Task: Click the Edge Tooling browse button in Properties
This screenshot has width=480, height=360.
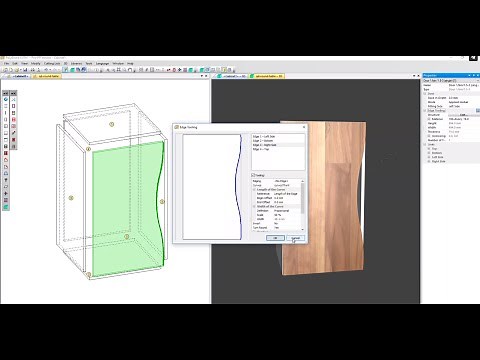Action: [x=478, y=110]
